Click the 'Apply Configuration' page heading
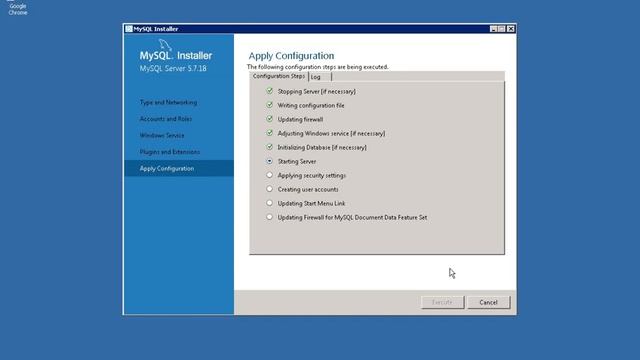640x360 pixels. [291, 56]
